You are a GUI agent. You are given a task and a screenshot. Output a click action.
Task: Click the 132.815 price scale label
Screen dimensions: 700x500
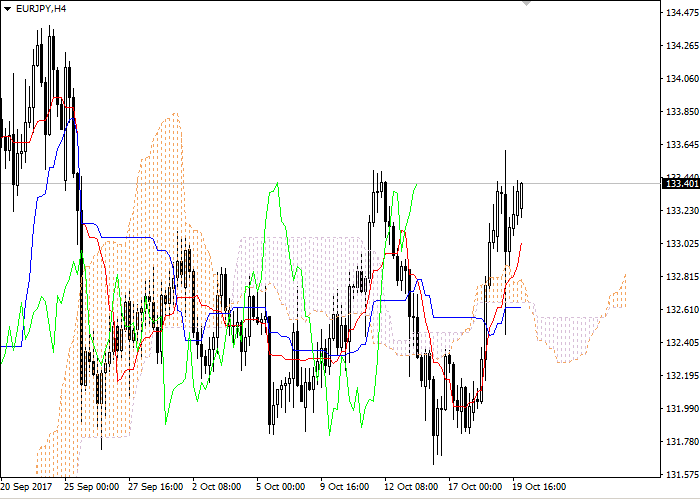[x=682, y=277]
